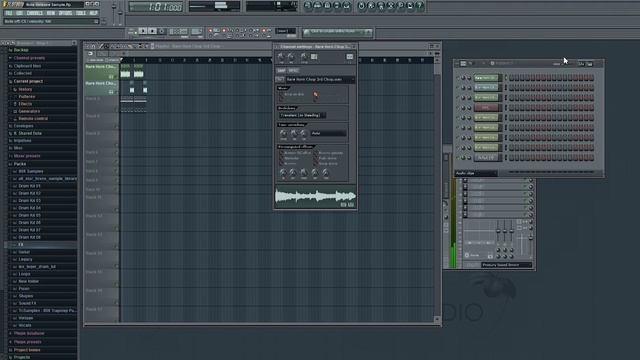The image size is (640, 360).
Task: Open the OPTIONS menu
Action: coord(65,13)
